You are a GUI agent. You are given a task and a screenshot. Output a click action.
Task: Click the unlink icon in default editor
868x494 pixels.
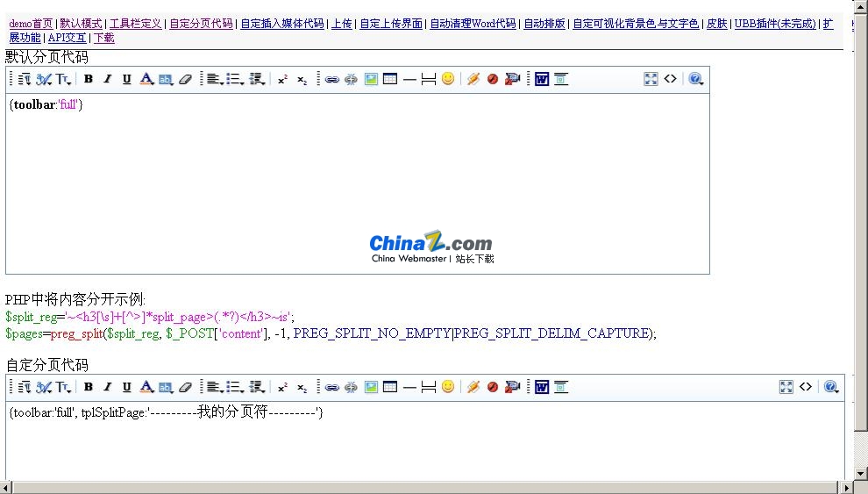(x=351, y=79)
